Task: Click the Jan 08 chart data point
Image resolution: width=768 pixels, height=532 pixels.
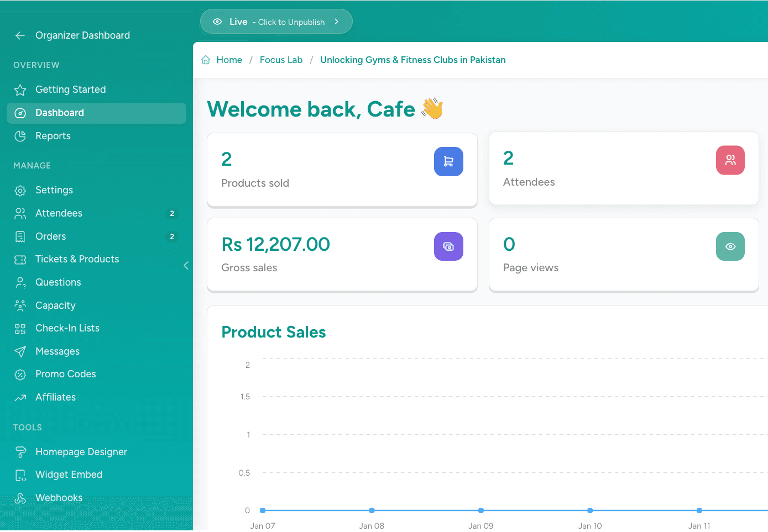Action: click(372, 510)
